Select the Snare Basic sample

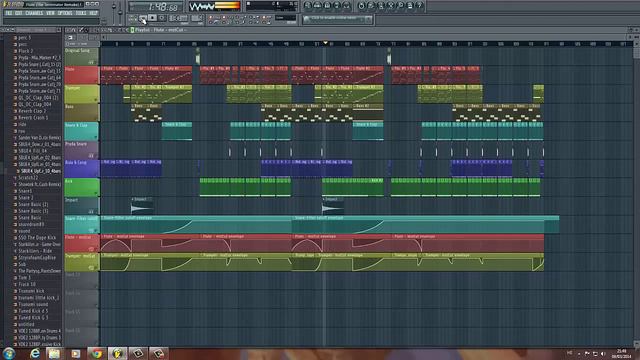coord(29,218)
